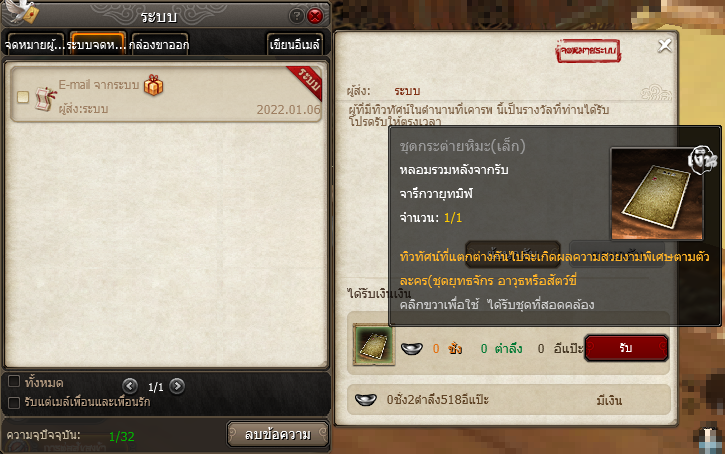Screen dimensions: 725x454
Task: Click the silver ingot icon beside reward amounts
Action: pyautogui.click(x=412, y=348)
